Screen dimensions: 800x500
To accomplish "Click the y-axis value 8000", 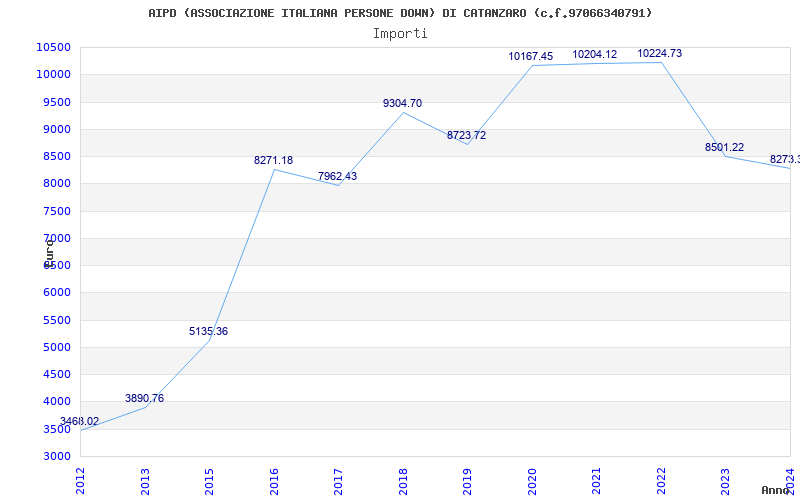I will point(57,184).
